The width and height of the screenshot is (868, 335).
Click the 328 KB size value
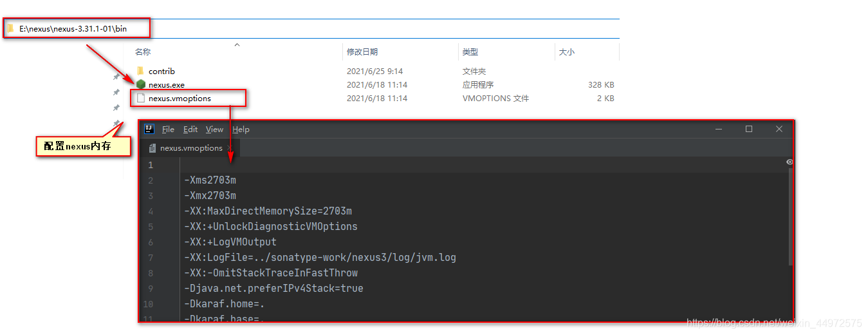pyautogui.click(x=601, y=85)
